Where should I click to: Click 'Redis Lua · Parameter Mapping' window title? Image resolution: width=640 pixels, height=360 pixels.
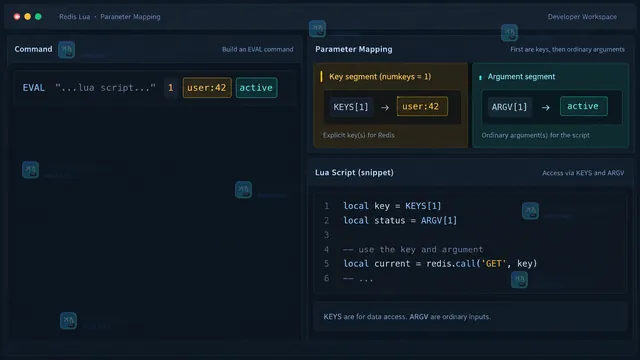coord(110,17)
